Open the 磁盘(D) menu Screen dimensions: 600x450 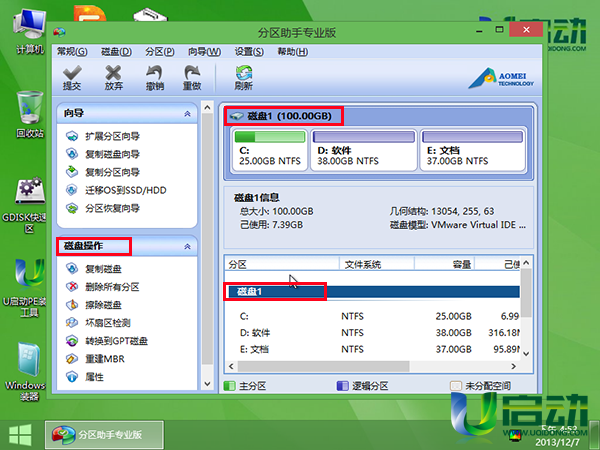[x=116, y=52]
